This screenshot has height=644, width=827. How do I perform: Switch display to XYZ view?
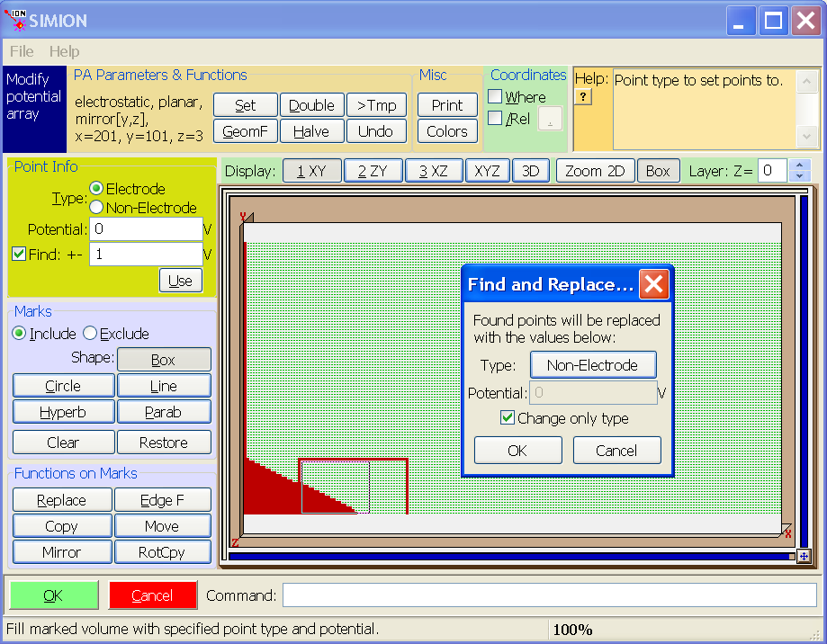(488, 171)
